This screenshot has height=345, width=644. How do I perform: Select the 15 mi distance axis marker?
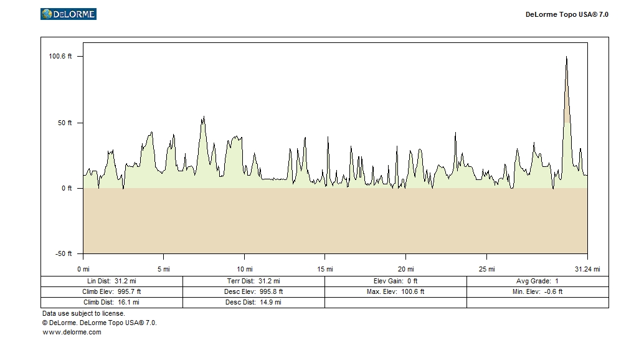[324, 270]
